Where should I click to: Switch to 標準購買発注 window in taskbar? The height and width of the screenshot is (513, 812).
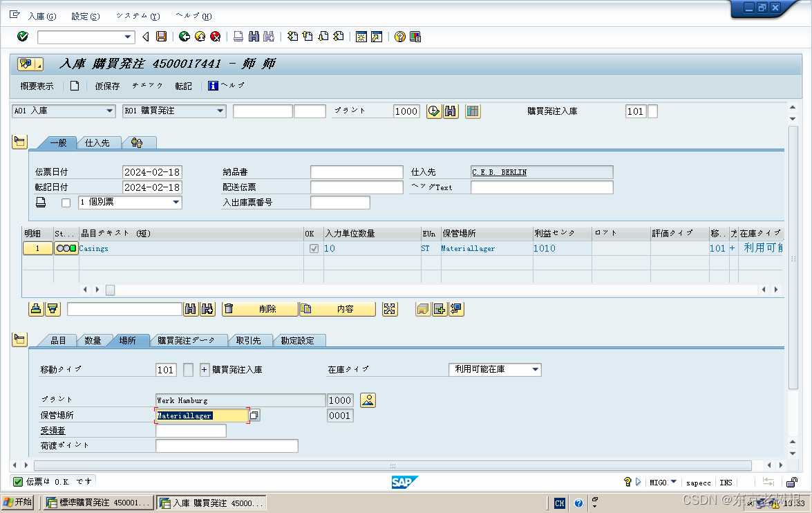(98, 503)
